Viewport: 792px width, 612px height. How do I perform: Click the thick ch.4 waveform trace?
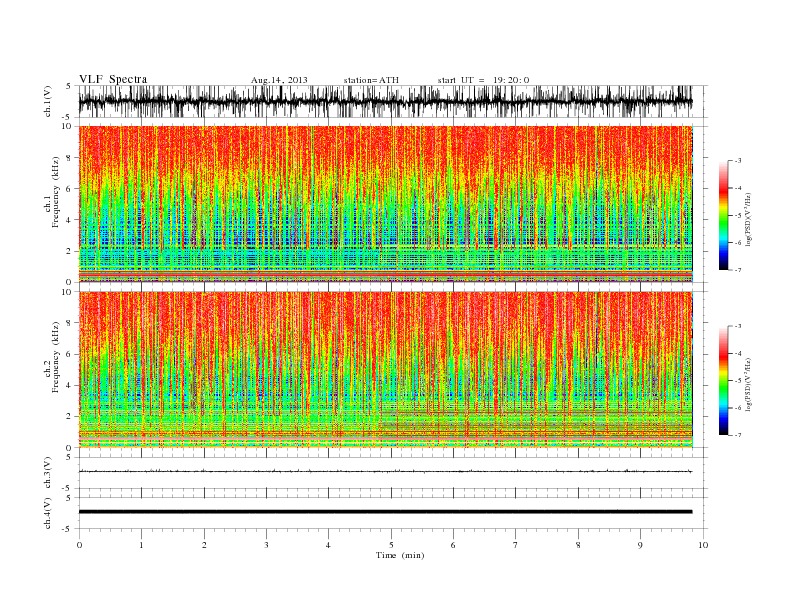(385, 512)
